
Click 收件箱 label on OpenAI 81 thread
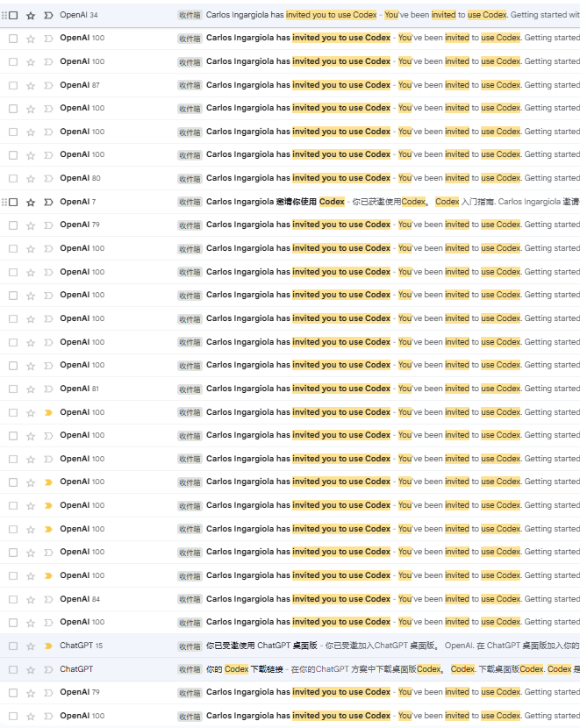pos(190,389)
